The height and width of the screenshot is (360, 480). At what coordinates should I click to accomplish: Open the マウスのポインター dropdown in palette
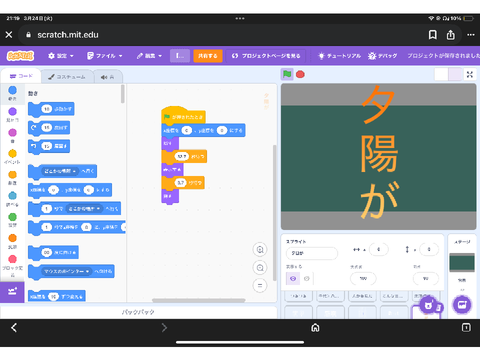point(66,271)
